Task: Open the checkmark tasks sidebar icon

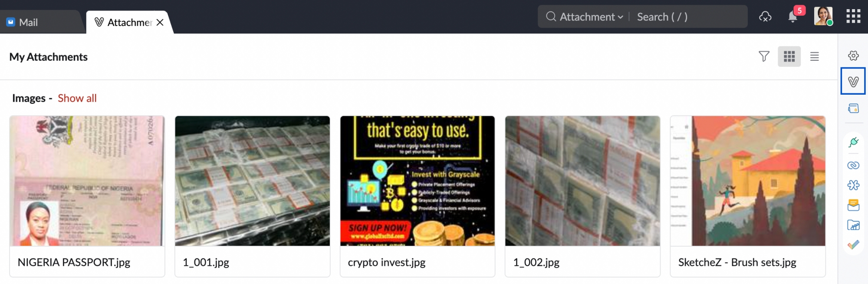Action: 853,244
